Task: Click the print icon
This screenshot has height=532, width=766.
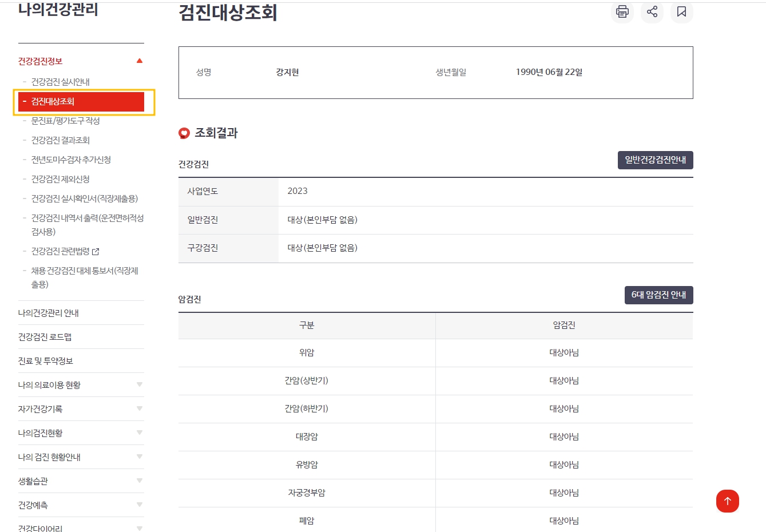Action: pos(622,12)
